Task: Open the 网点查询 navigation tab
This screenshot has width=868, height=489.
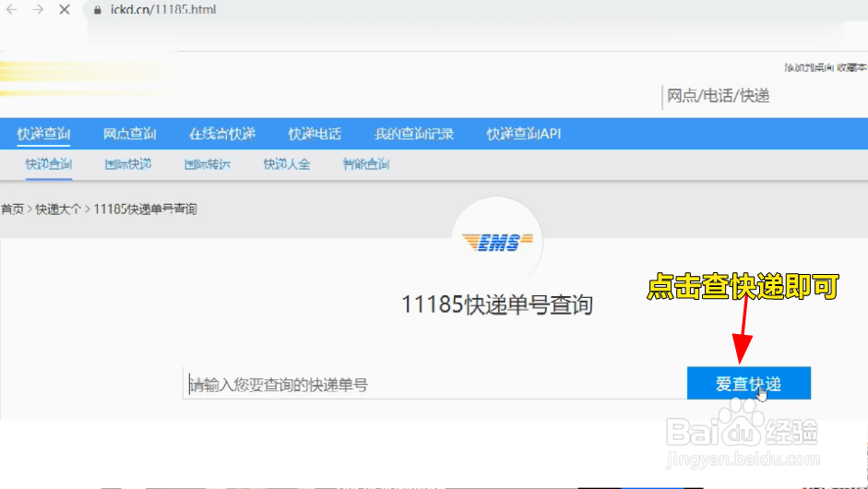Action: click(129, 134)
